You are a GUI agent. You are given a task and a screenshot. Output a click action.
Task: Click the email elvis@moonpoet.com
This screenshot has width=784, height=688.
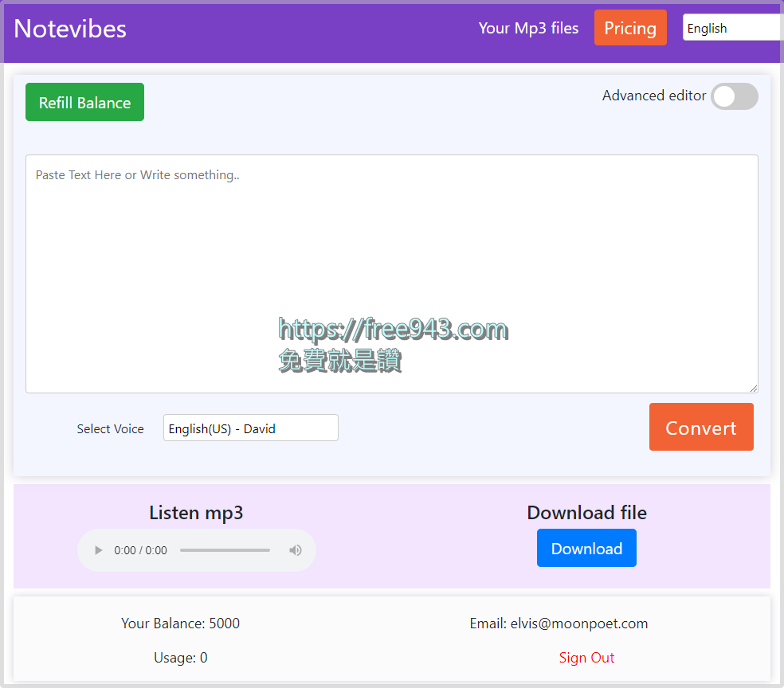(579, 623)
